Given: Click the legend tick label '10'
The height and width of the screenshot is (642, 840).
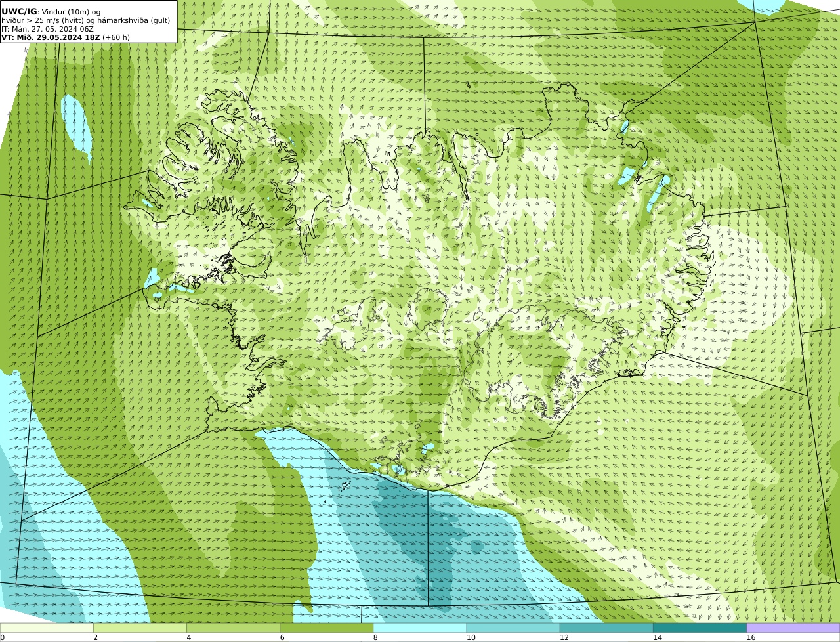Looking at the screenshot, I should pos(471,637).
